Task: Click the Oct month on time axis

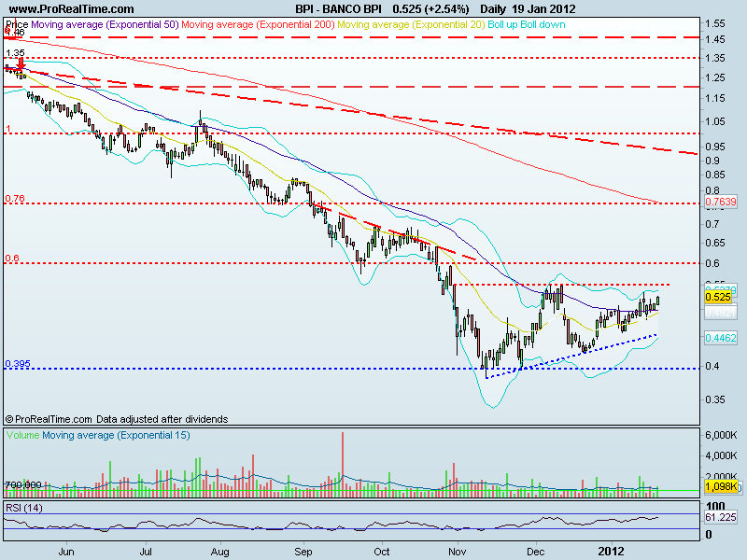Action: [382, 552]
